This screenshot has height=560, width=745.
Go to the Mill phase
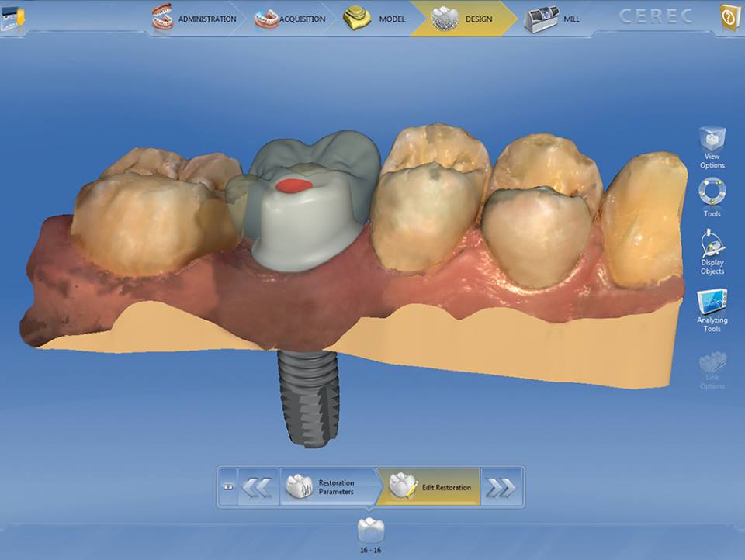(551, 19)
